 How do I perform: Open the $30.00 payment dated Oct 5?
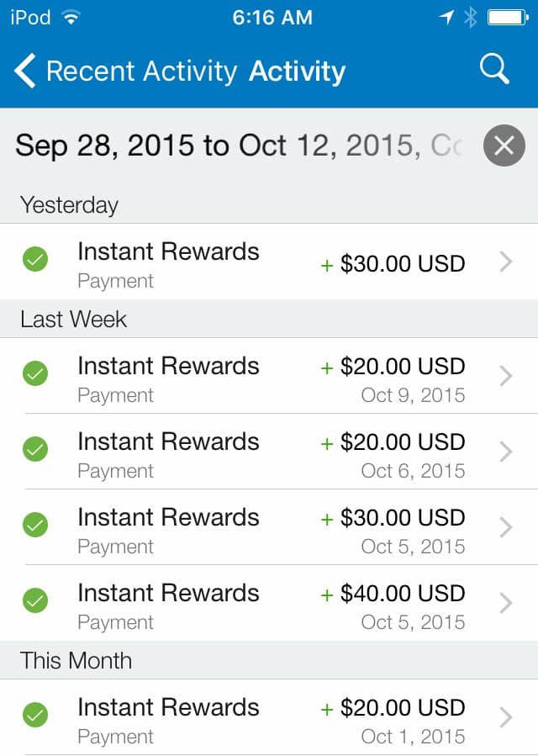click(269, 527)
